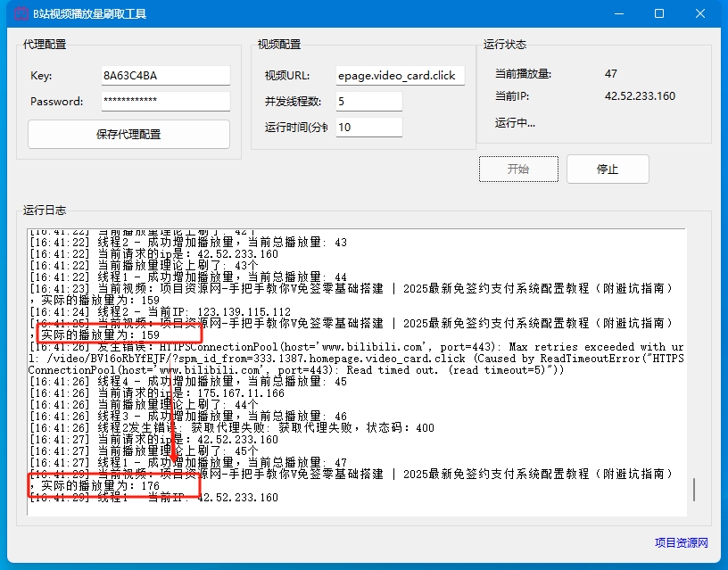Click log line 理论上刷了: 44个
The width and height of the screenshot is (728, 570).
(144, 405)
